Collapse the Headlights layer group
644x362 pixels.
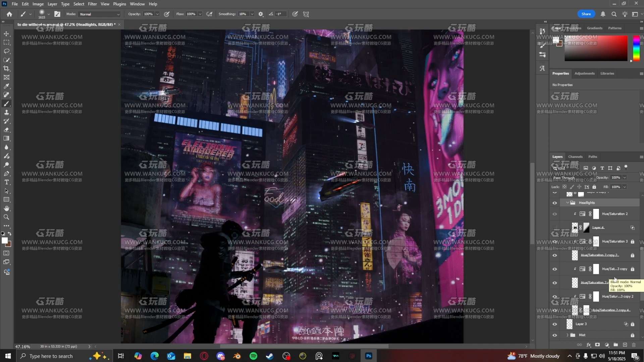click(568, 203)
